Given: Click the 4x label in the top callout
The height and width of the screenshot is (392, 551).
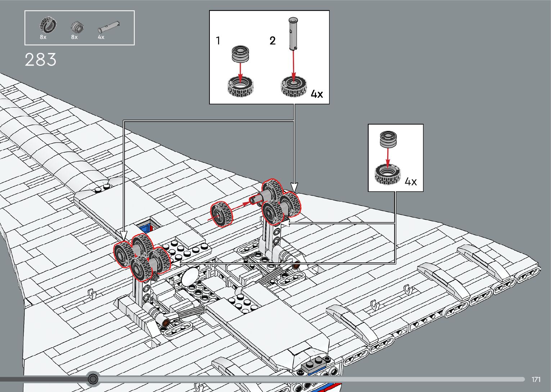Looking at the screenshot, I should (317, 94).
